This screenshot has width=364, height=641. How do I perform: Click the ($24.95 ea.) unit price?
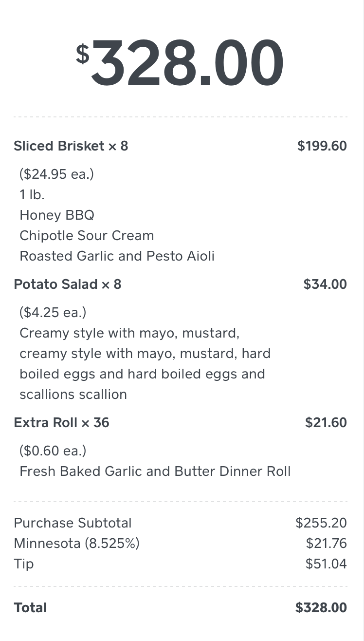pos(56,174)
